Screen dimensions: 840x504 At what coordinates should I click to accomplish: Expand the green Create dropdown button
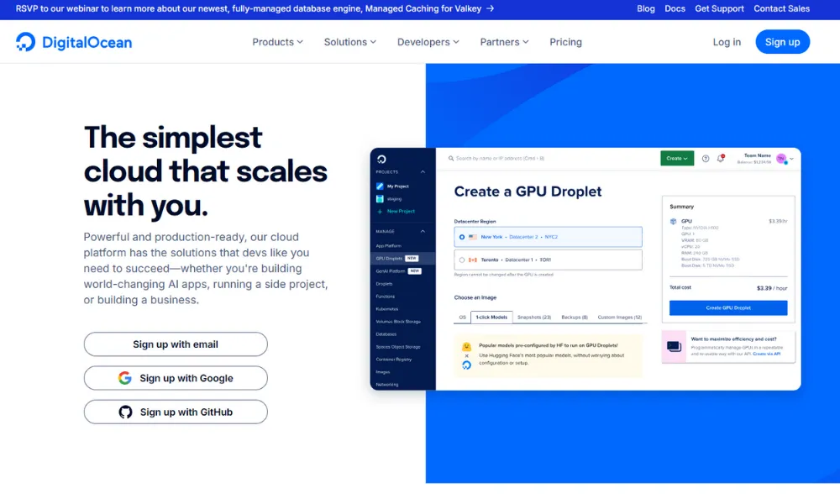677,158
